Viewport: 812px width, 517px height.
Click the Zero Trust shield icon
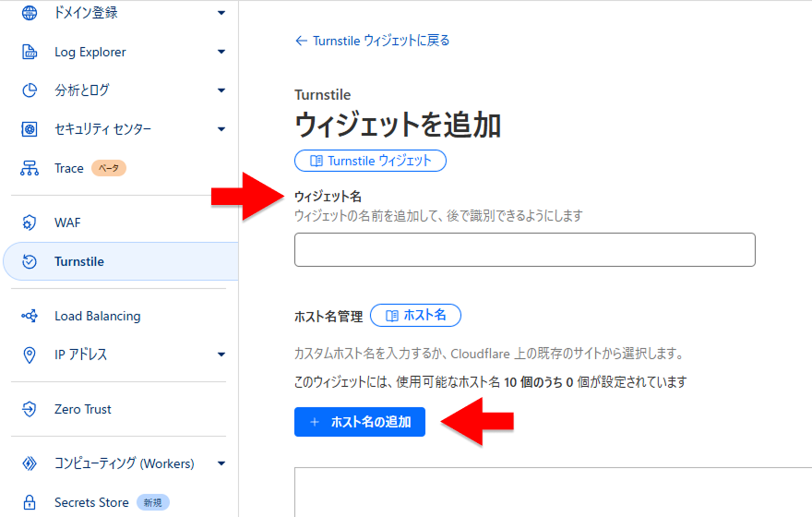[x=30, y=409]
